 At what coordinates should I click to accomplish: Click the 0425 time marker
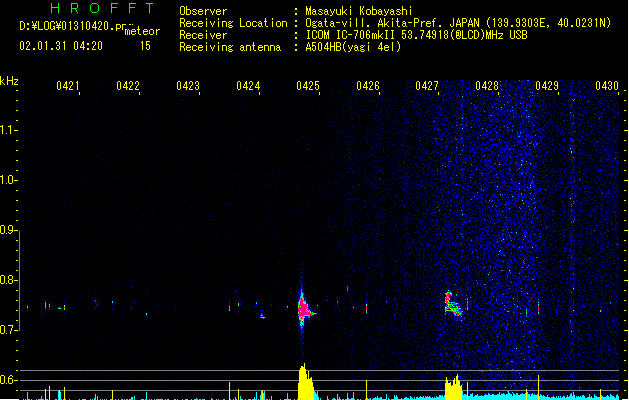tap(308, 85)
